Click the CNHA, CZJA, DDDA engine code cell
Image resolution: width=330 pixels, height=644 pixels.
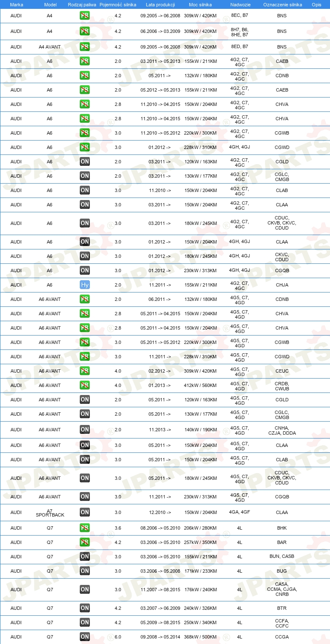[282, 430]
